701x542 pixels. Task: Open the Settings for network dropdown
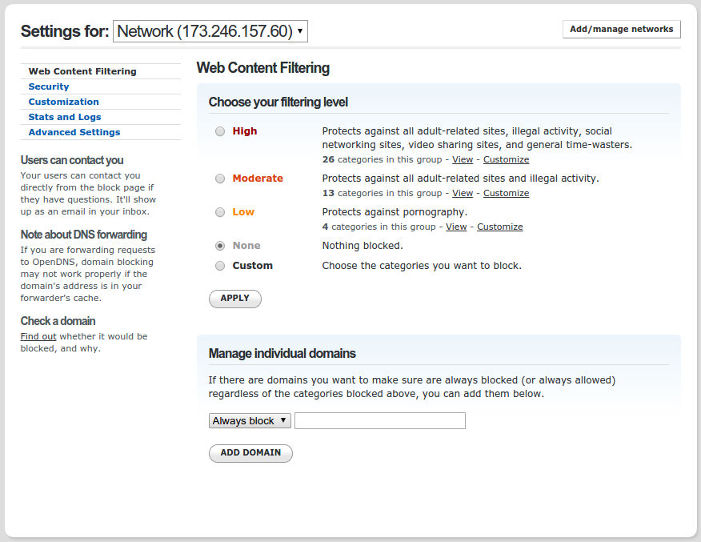210,31
